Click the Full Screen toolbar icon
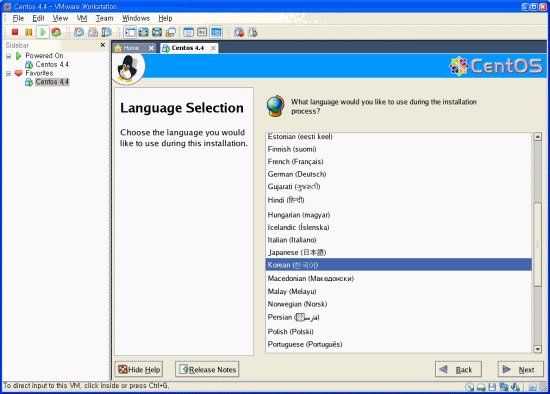This screenshot has height=394, width=550. pyautogui.click(x=143, y=32)
